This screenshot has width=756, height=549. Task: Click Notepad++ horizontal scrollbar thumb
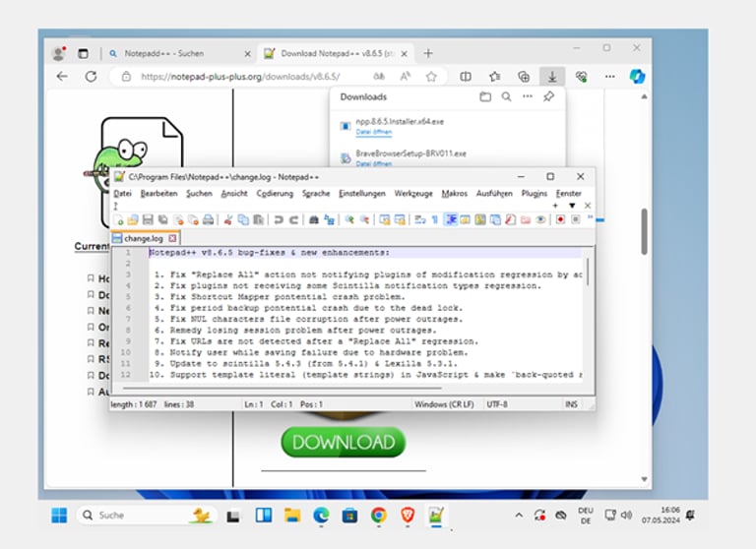283,388
